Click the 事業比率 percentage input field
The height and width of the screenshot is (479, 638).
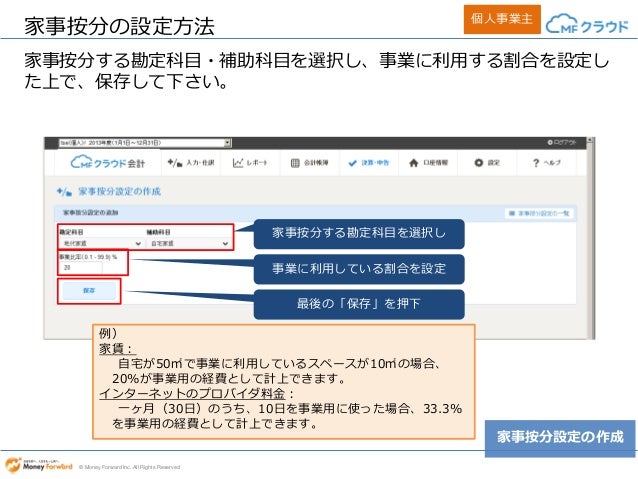81,268
